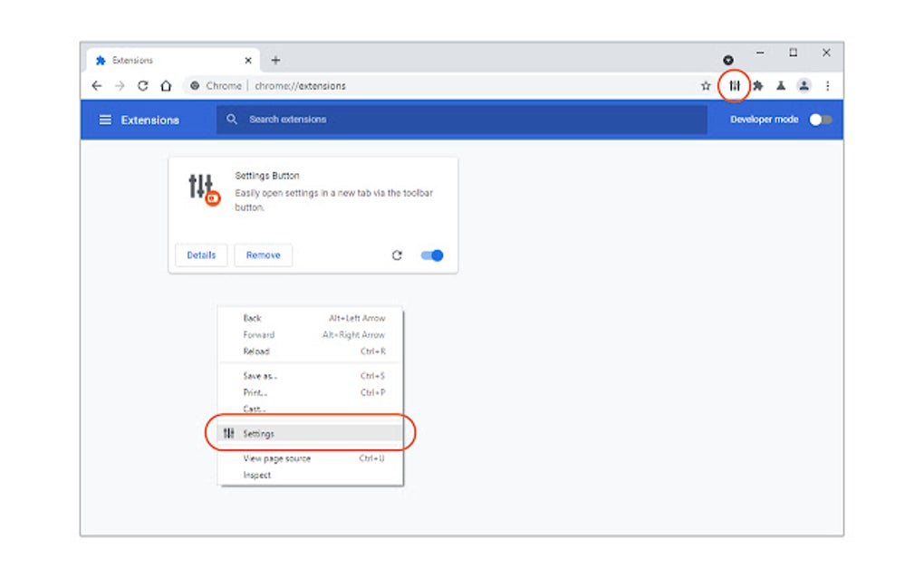Image resolution: width=924 pixels, height=578 pixels.
Task: Open Chrome's three-dot menu
Action: (x=827, y=86)
